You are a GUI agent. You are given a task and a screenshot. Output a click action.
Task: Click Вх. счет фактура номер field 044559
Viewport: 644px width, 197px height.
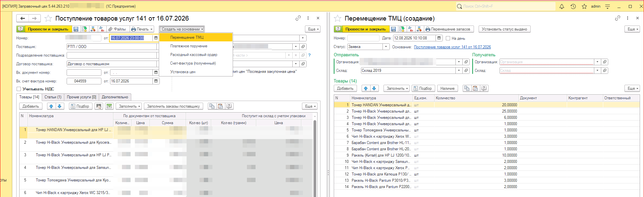[84, 81]
